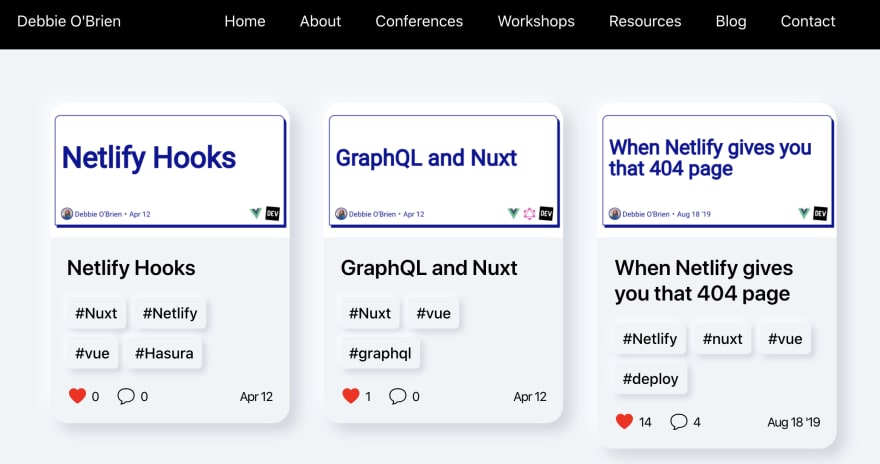Viewport: 880px width, 464px height.
Task: Click the like count 14 on the 404 page card
Action: coord(645,422)
